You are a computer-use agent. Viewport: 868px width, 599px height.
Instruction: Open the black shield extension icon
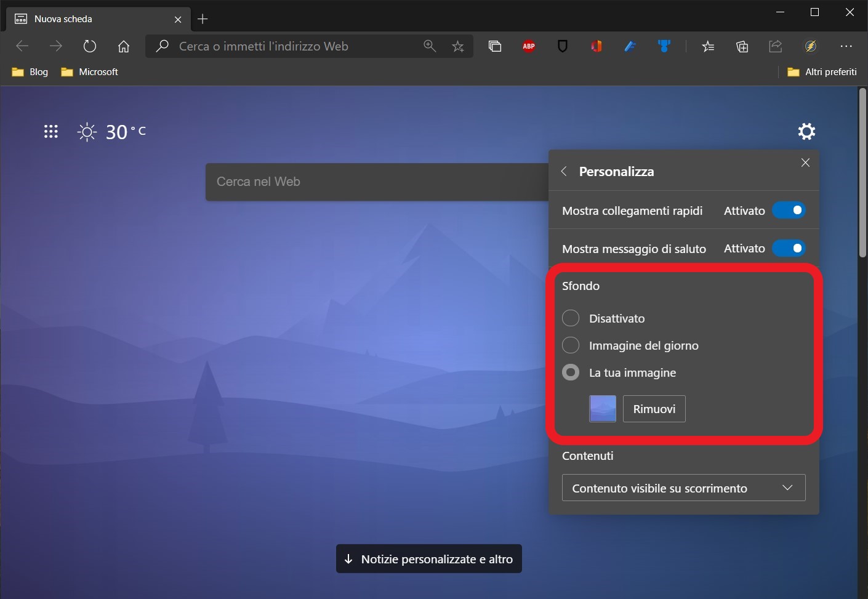point(563,46)
